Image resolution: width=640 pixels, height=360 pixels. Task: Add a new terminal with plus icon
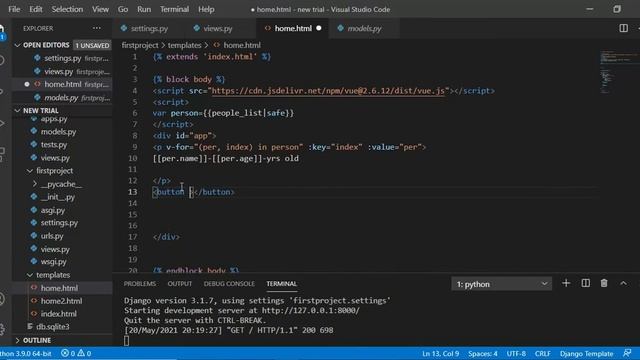tap(566, 283)
